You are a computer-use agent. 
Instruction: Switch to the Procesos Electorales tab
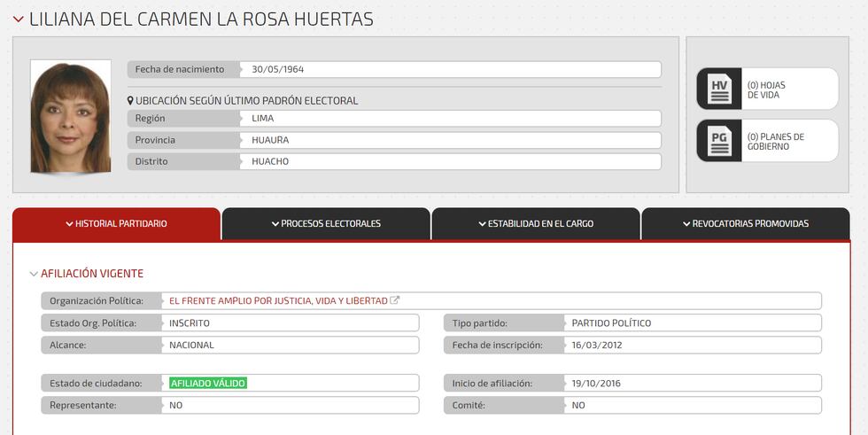point(326,224)
